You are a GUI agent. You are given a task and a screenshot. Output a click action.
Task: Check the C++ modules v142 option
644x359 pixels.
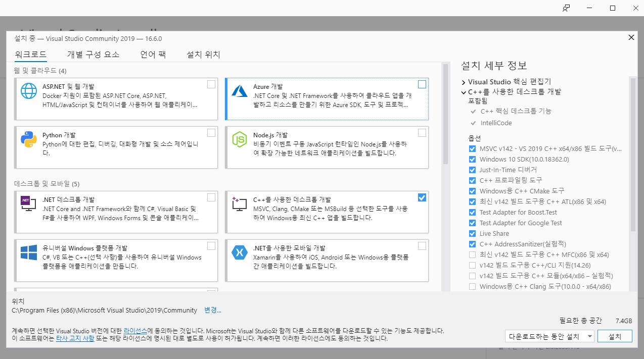(x=472, y=276)
